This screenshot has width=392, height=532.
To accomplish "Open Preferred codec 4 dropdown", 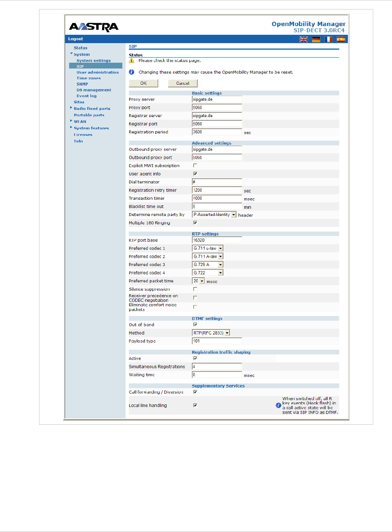I will click(x=207, y=273).
